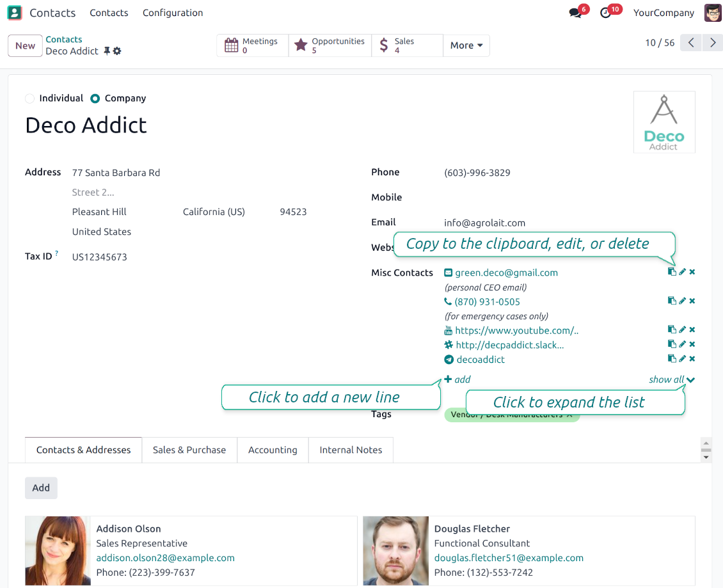The image size is (723, 588).
Task: Click the empty Mobile field
Action: [x=569, y=197]
